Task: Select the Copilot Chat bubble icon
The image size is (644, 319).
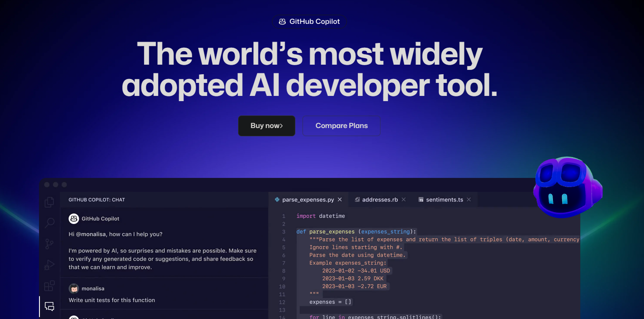Action: coord(49,306)
